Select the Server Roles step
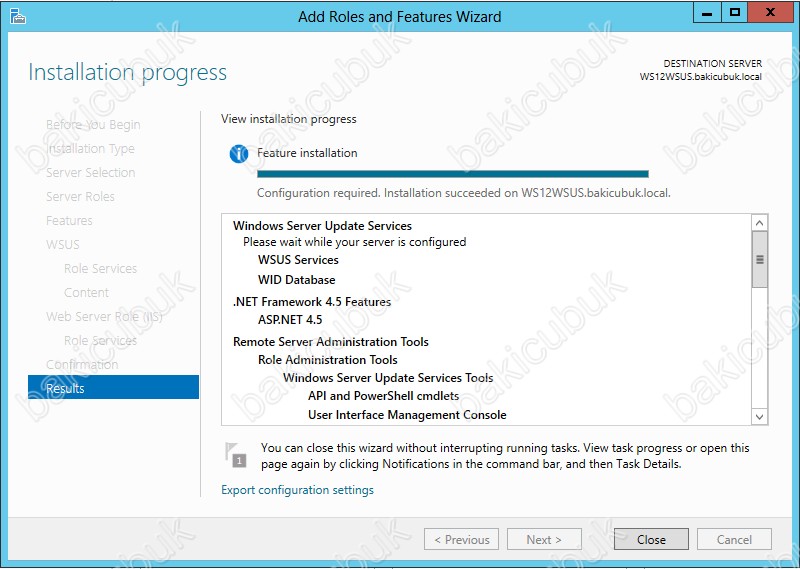The image size is (800, 569). (80, 196)
